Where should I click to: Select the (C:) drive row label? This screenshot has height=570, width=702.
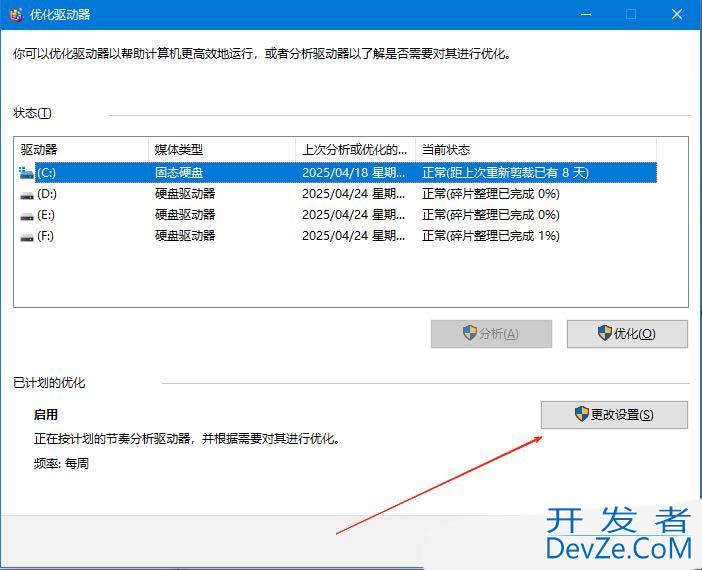tap(47, 173)
